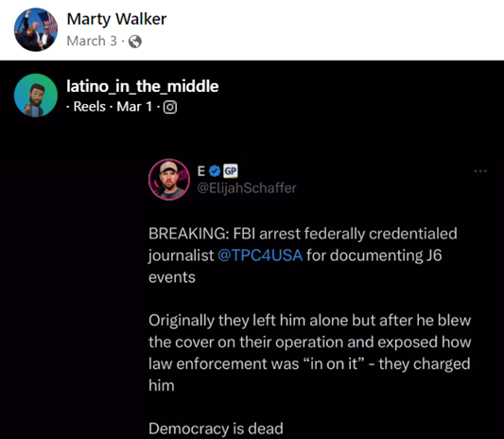Open Elijah Schaffer's round profile photo
504x439 pixels.
click(169, 180)
